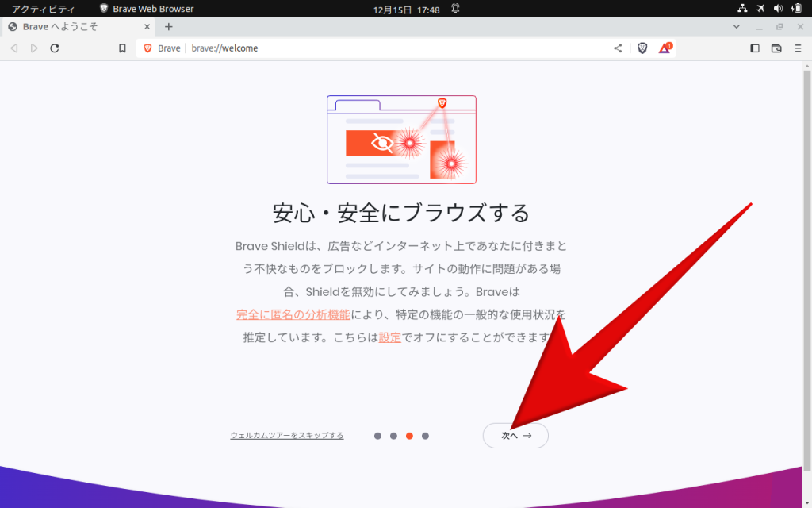The image size is (812, 508).
Task: Open the Brave Wallet icon
Action: (776, 48)
